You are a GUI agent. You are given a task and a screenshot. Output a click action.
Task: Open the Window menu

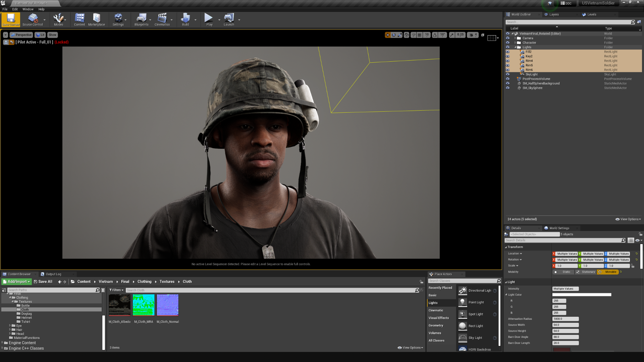(28, 9)
